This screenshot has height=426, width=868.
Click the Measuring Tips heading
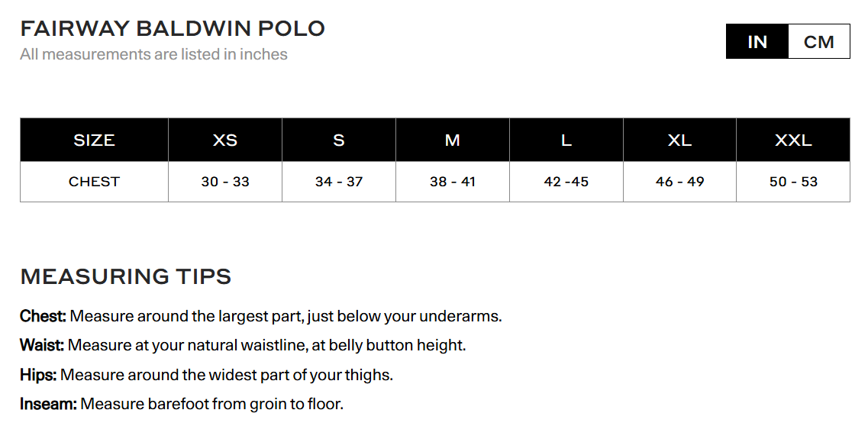[x=126, y=276]
